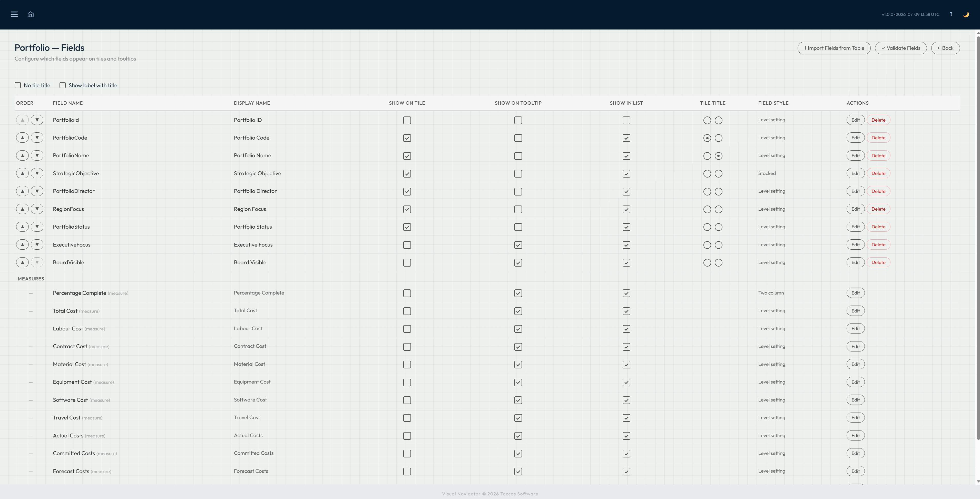Uncheck Show on Tile for PortfolioCode
This screenshot has height=499, width=980.
click(407, 138)
